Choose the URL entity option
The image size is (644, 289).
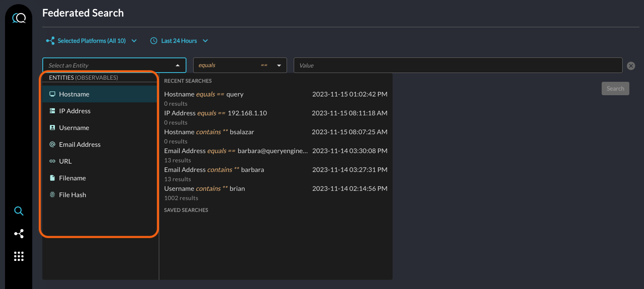(65, 161)
